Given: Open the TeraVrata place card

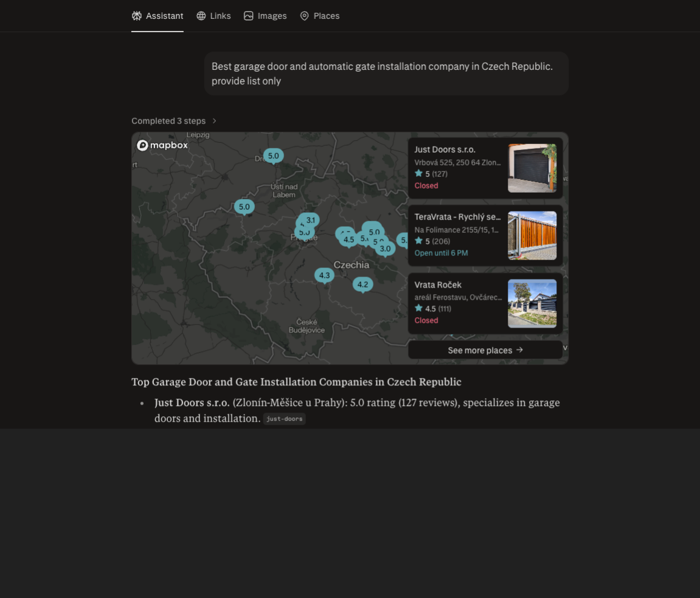Looking at the screenshot, I should [x=457, y=235].
